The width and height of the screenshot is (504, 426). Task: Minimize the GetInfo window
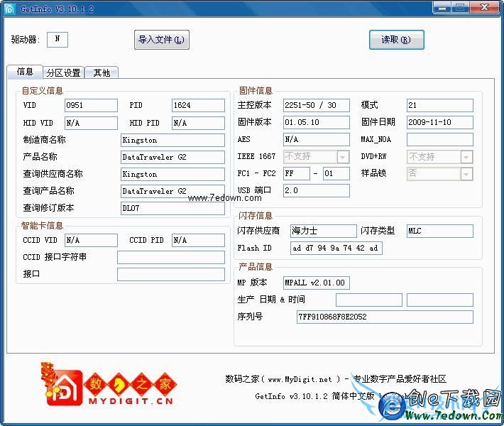[x=442, y=8]
